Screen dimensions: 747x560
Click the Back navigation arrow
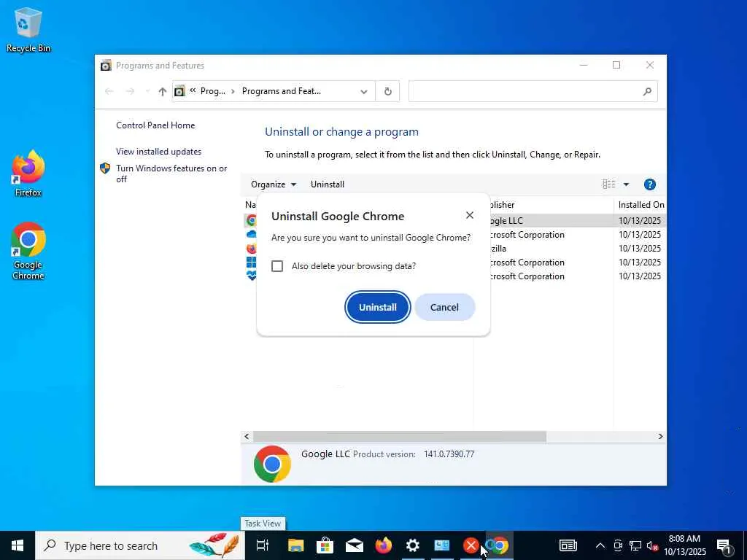pyautogui.click(x=109, y=91)
